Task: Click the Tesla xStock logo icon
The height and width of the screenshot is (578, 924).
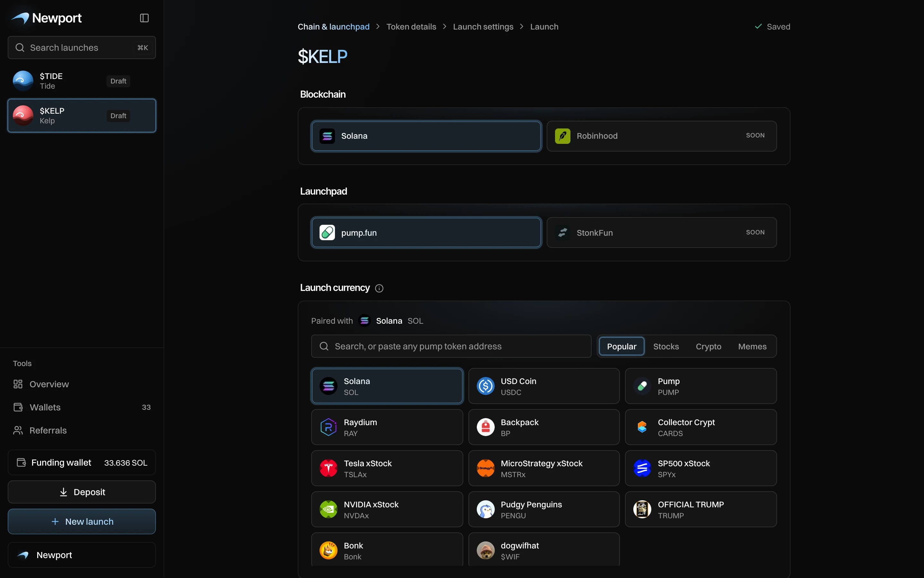Action: [x=328, y=468]
